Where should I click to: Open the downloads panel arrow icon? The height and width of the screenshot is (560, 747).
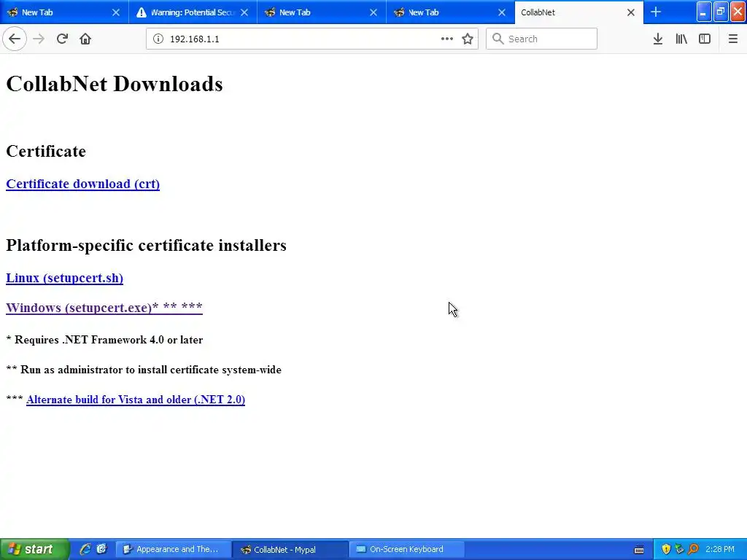[658, 39]
